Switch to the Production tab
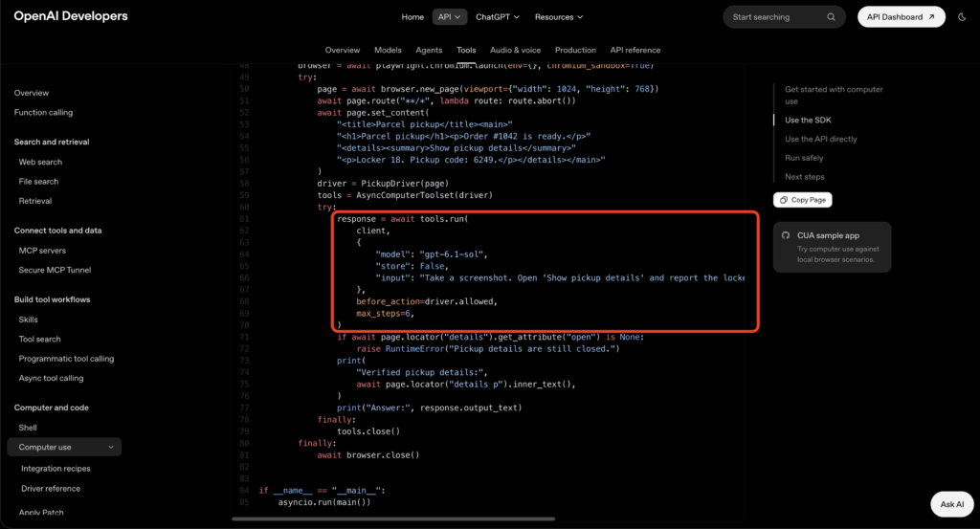 pyautogui.click(x=575, y=50)
